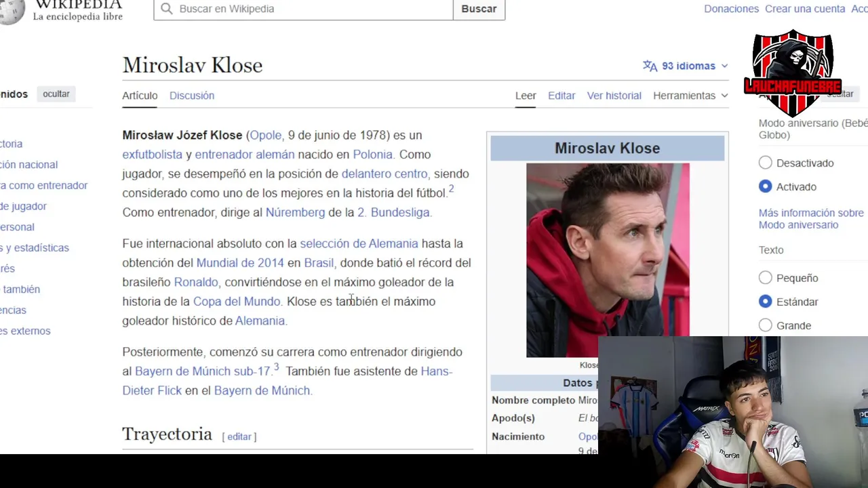
Task: Follow the Ronaldo link
Action: (x=196, y=282)
